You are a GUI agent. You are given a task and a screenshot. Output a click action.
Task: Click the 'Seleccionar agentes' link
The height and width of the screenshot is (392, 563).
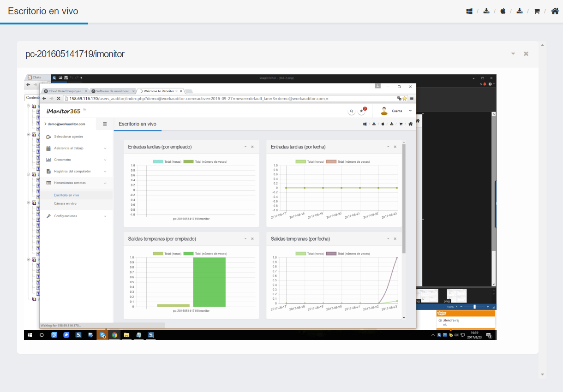pos(68,137)
